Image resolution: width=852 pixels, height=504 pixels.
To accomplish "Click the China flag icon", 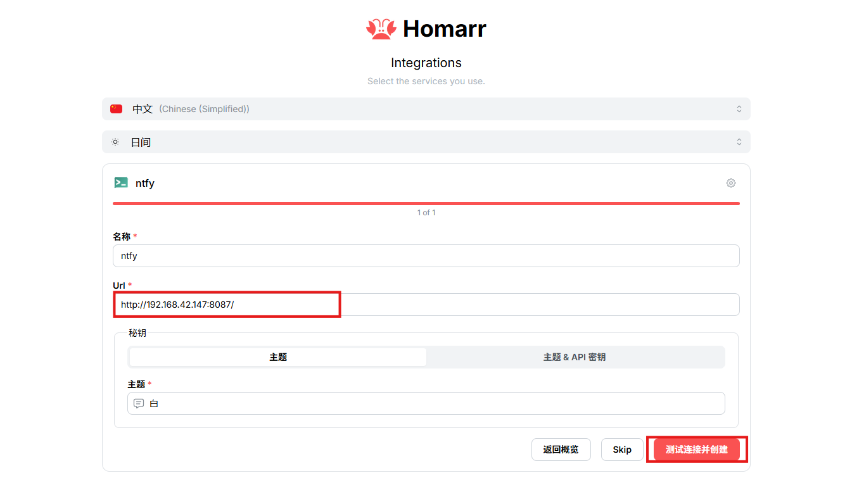I will (x=116, y=109).
